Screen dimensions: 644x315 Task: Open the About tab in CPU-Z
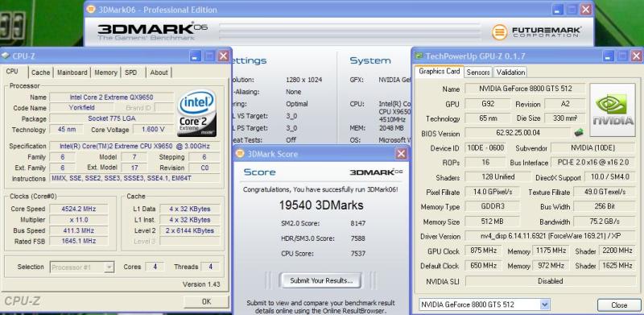(x=159, y=73)
